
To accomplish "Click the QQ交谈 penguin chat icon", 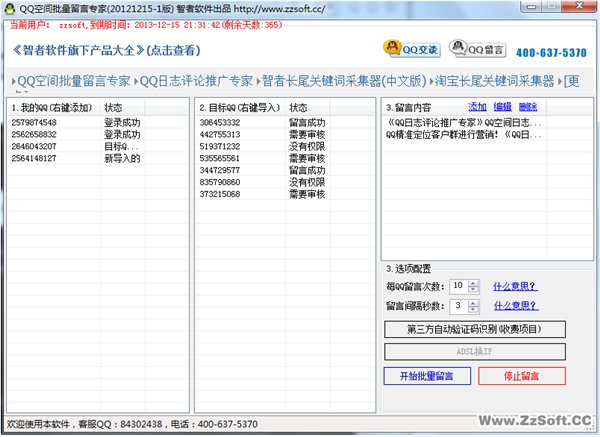I will coord(412,49).
